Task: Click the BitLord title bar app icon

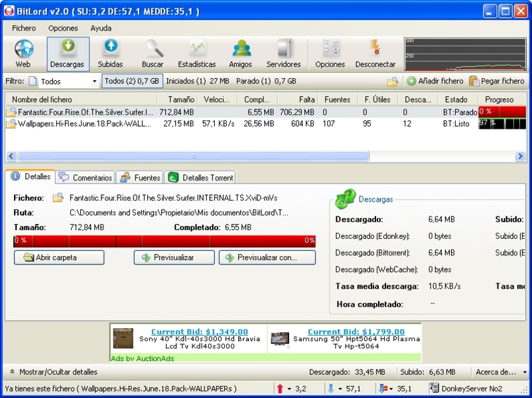Action: coord(9,11)
